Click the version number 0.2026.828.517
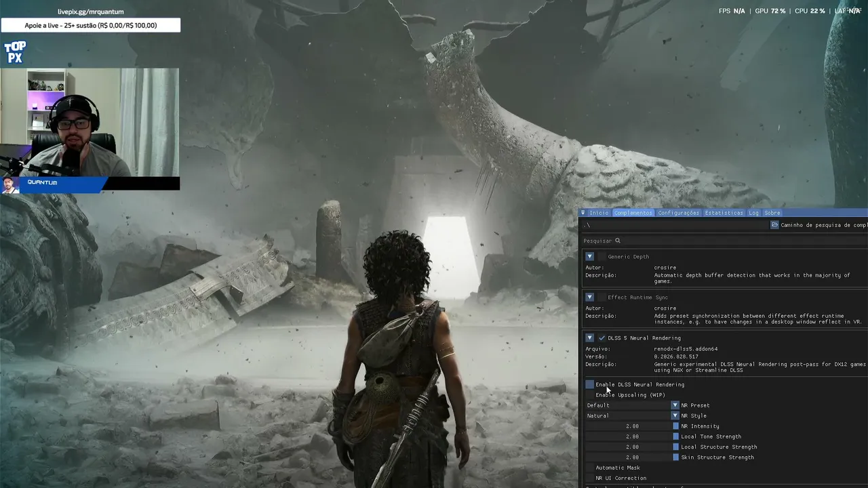 pos(676,357)
